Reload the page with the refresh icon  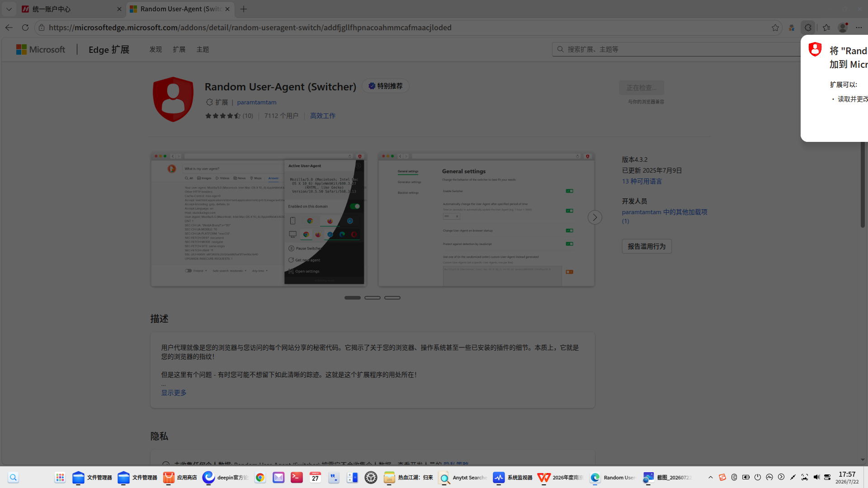coord(25,28)
